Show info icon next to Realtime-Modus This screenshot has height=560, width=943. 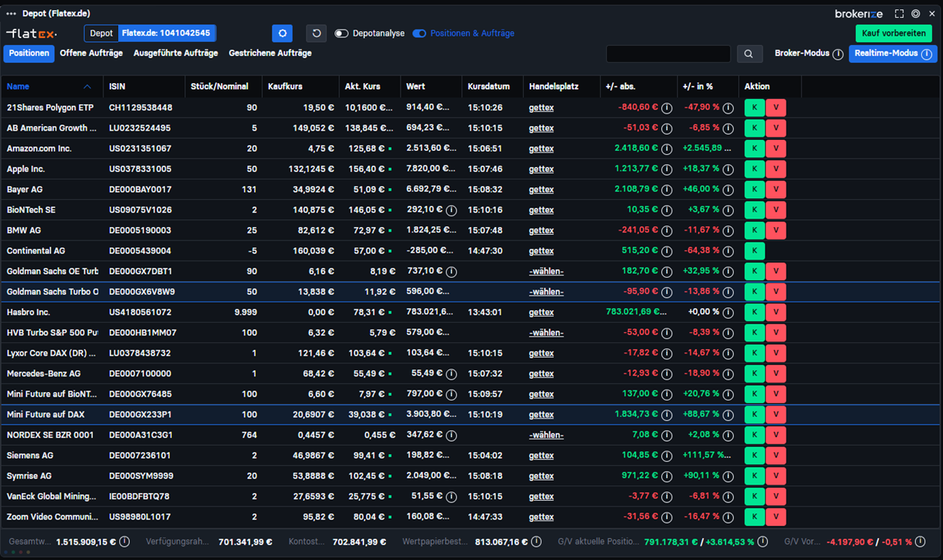pos(927,54)
